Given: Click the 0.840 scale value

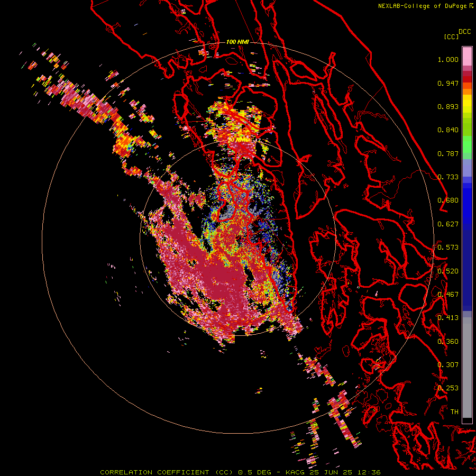Looking at the screenshot, I should (448, 130).
